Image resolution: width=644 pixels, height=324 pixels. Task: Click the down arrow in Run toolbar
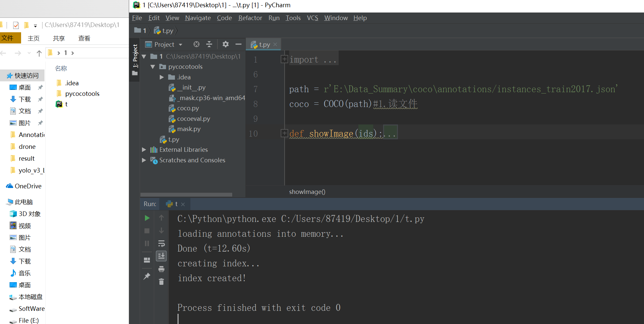point(161,231)
